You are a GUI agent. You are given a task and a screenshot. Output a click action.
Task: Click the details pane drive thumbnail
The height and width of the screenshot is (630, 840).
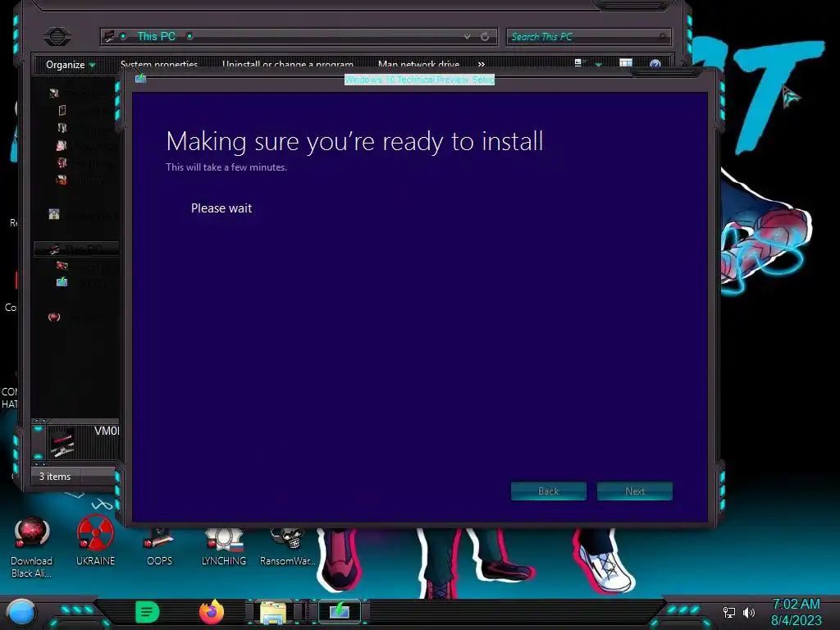click(62, 443)
